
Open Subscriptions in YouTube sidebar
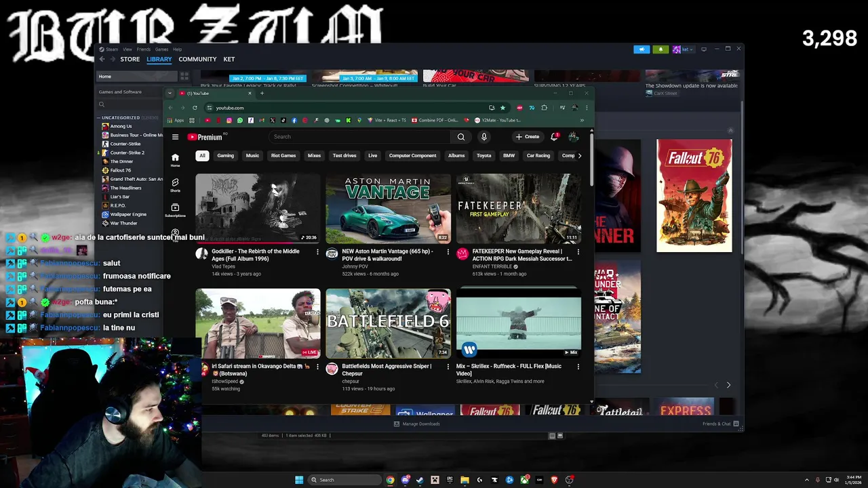175,210
